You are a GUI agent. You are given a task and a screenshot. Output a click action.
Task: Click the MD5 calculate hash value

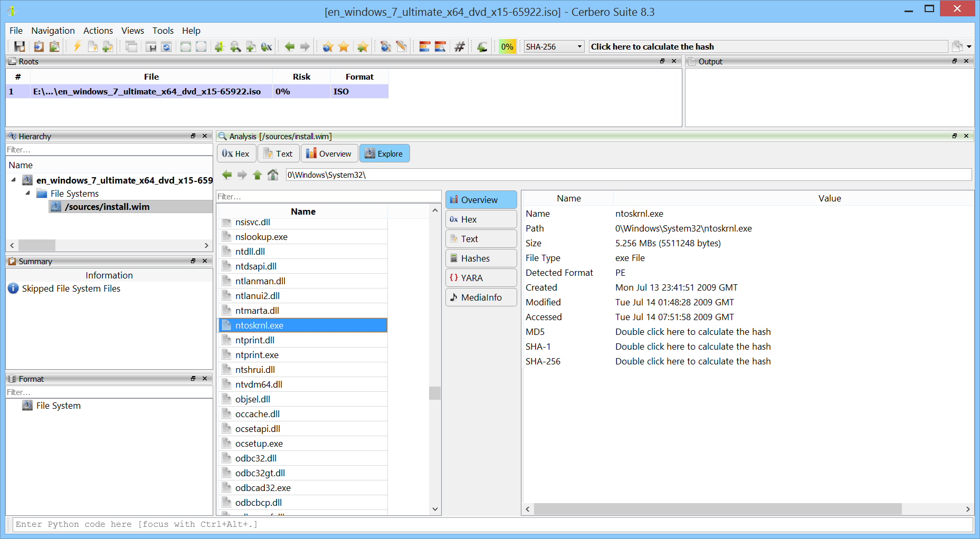point(693,332)
